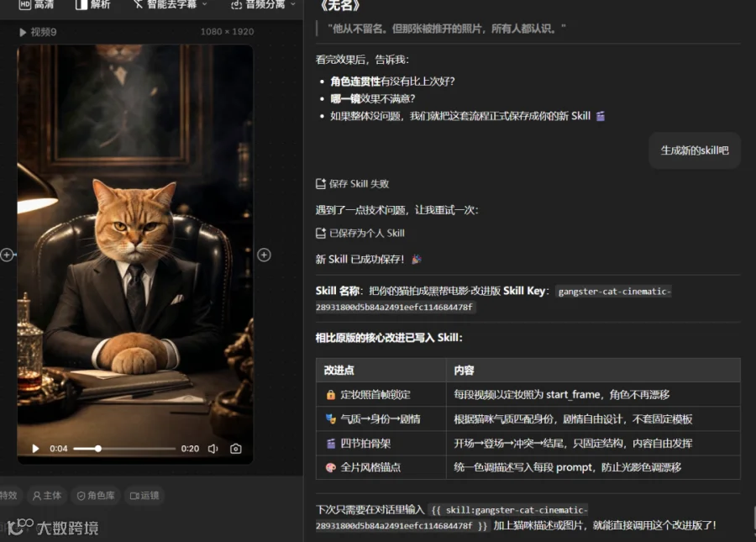This screenshot has width=756, height=542.
Task: Click the palette icon beside 全片风格锚点
Action: point(331,467)
